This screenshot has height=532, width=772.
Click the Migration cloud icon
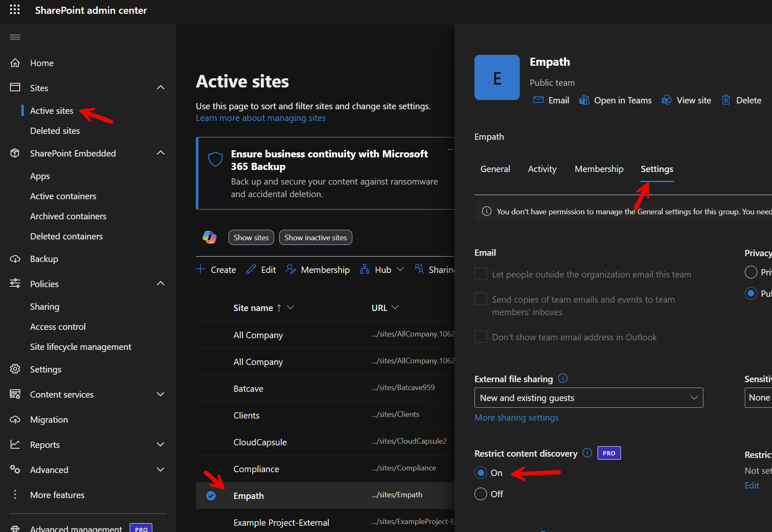[x=15, y=419]
